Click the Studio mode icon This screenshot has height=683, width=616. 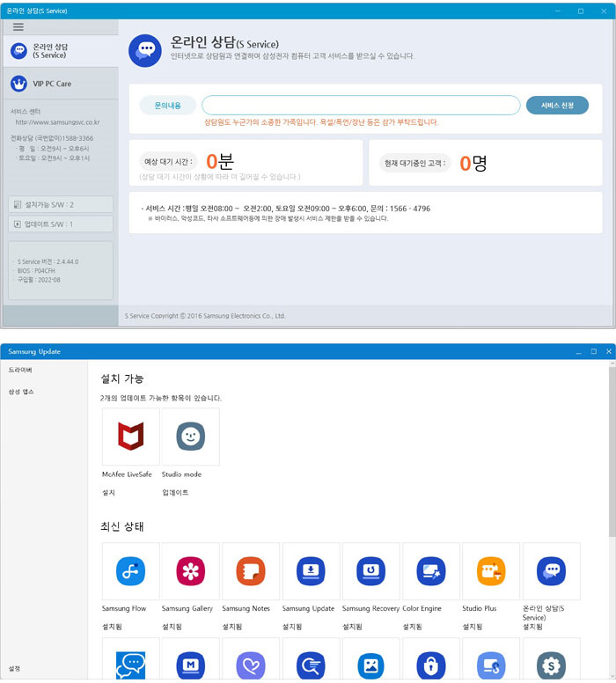pos(190,436)
